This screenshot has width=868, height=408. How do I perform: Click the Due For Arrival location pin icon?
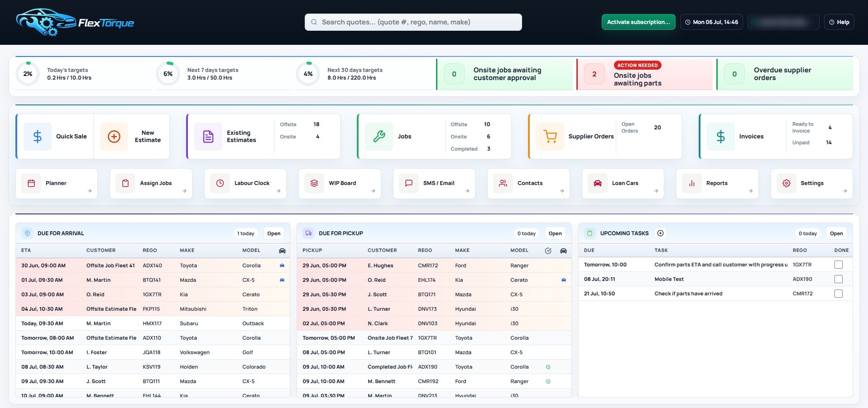tap(28, 233)
